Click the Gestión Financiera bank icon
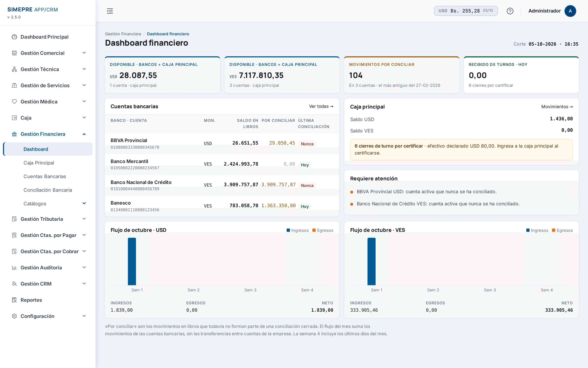This screenshot has width=588, height=368. 14,134
